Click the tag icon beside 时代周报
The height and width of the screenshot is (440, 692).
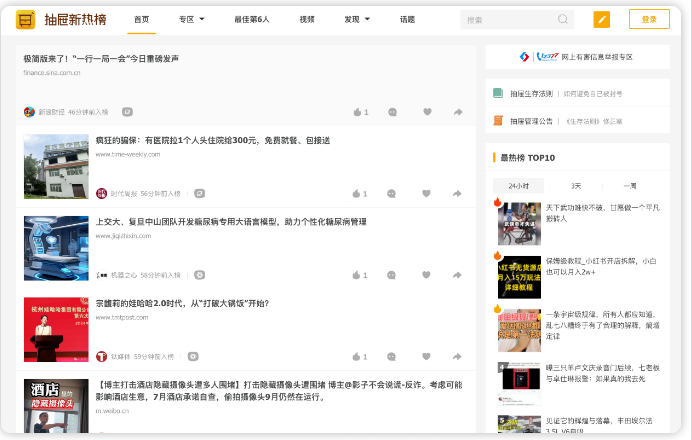coord(199,194)
